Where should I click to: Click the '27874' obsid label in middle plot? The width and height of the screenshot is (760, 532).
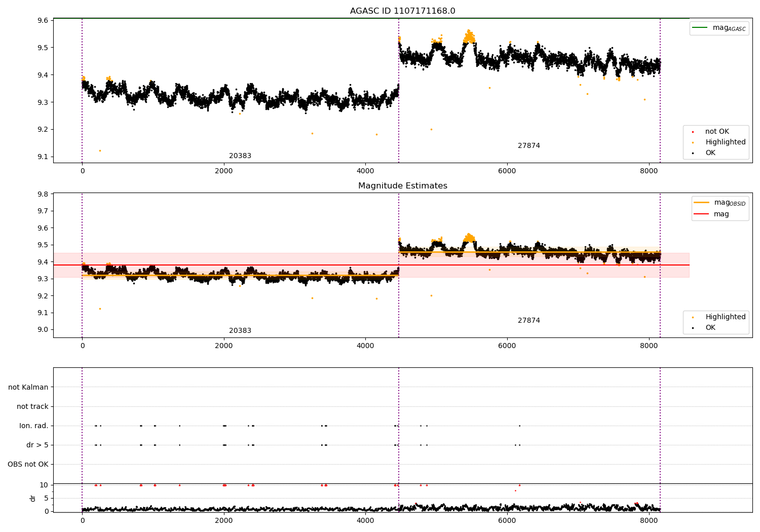529,321
